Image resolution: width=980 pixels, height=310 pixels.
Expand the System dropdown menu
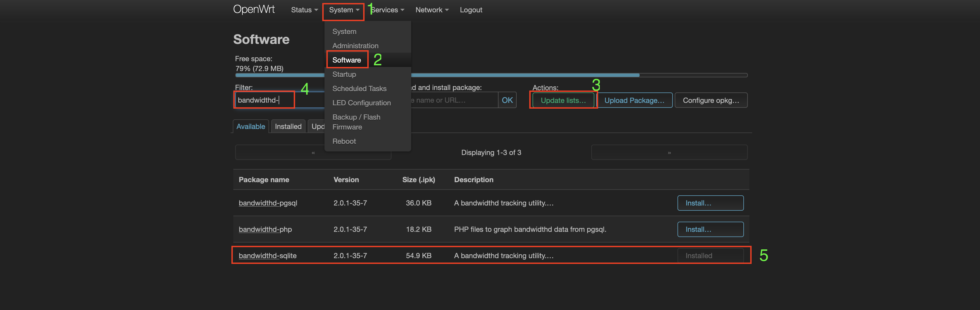[343, 10]
